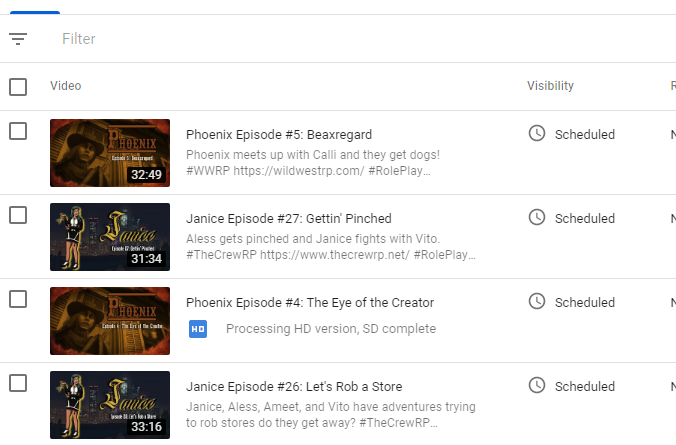Click Scheduled visibility for Janice Episode #27
Image resolution: width=676 pixels, height=445 pixels.
(x=585, y=219)
